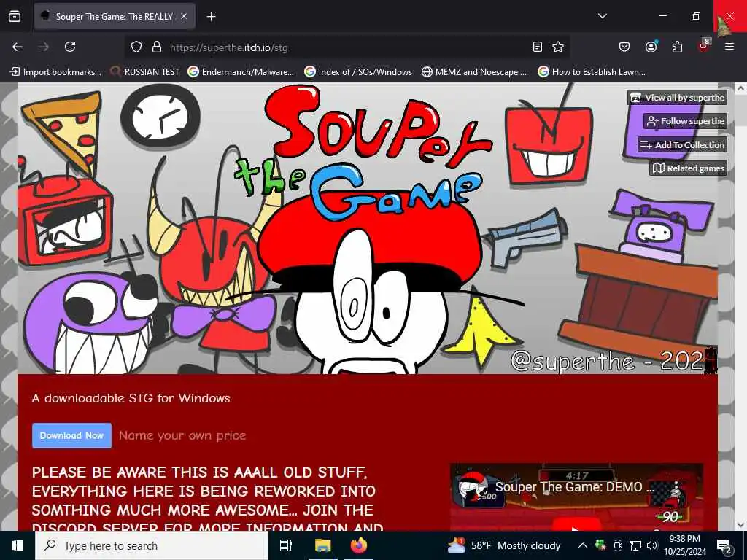
Task: Open the RUSSIAN TEST bookmark
Action: tap(145, 72)
